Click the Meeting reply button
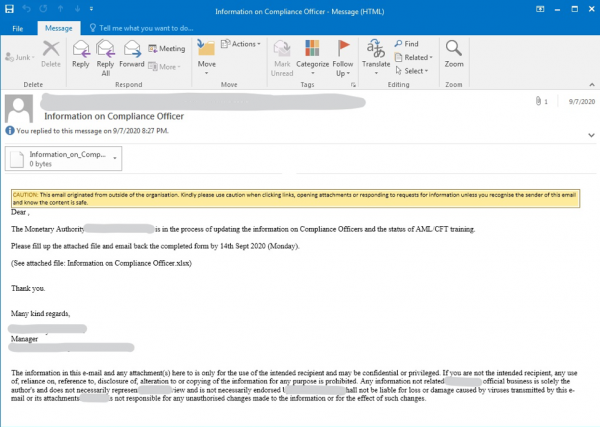Viewport: 600px width, 427px height. [166, 48]
